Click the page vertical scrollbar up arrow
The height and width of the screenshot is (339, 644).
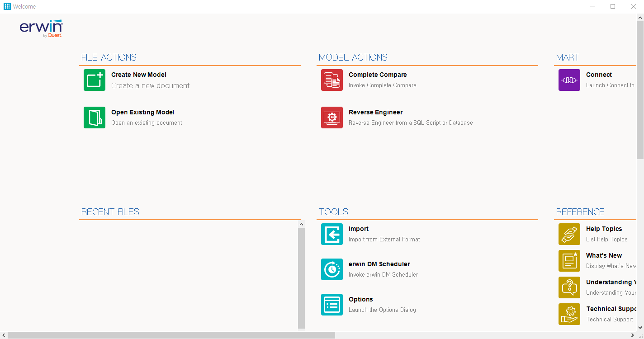[640, 17]
